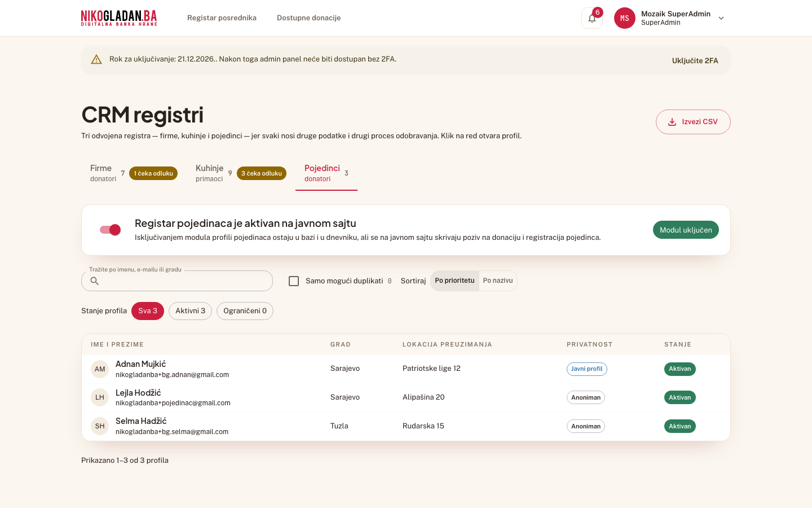Click the Tuzla city cell
Viewport: 812px width, 508px height.
pyautogui.click(x=339, y=426)
